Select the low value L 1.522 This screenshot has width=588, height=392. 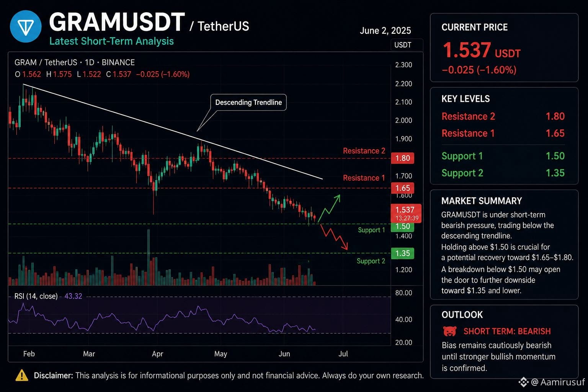(89, 74)
